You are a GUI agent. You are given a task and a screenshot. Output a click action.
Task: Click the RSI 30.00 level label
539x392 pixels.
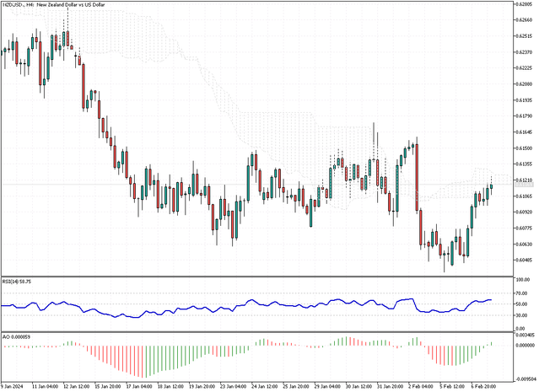pos(523,315)
